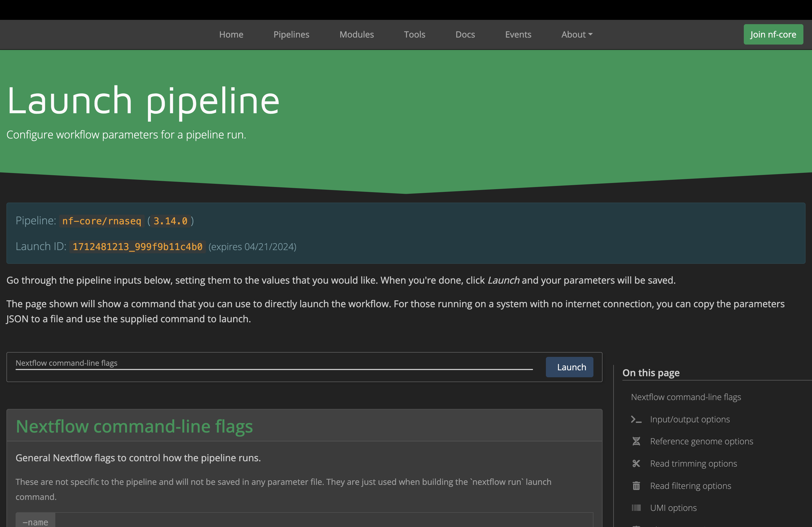812x527 pixels.
Task: Click the expires 04/21/2024 text
Action: coord(252,246)
